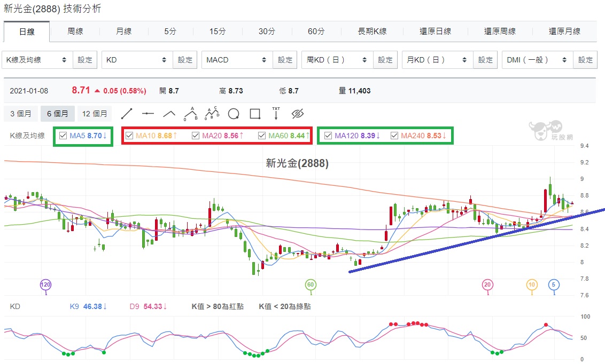The height and width of the screenshot is (364, 605).
Task: Switch to the 還原月線 tab
Action: (x=564, y=31)
